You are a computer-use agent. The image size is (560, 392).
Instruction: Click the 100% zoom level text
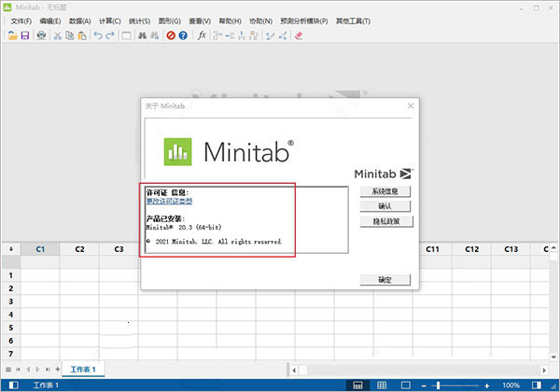tap(511, 385)
